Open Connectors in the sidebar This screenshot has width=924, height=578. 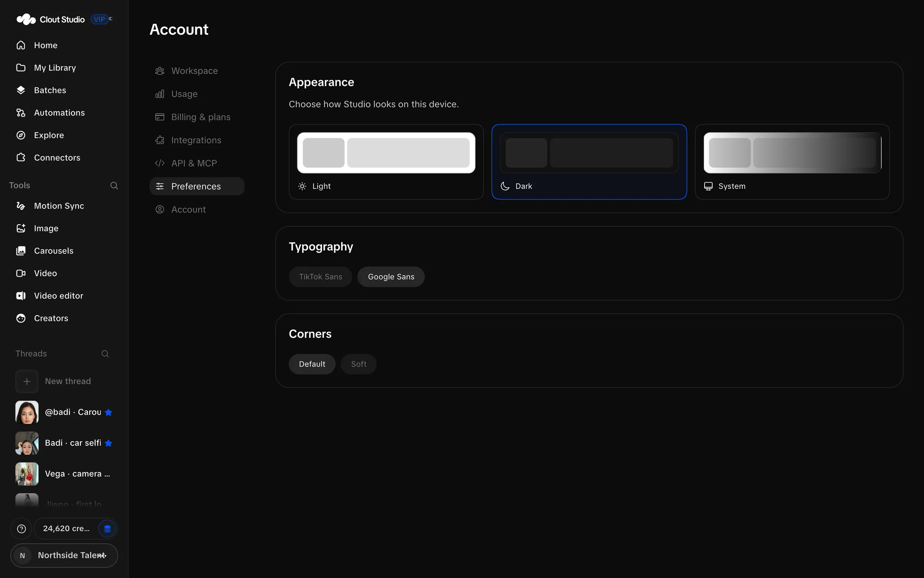(x=64, y=158)
